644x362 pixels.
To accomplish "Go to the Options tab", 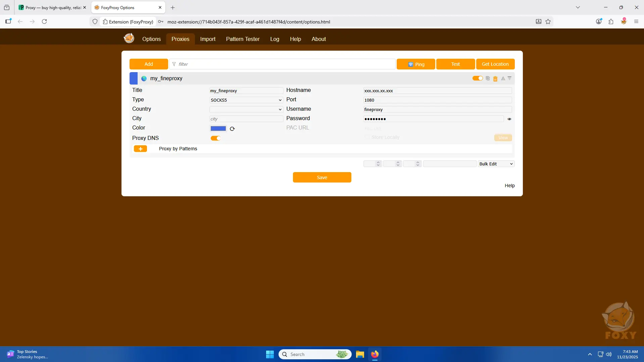I will tap(151, 39).
